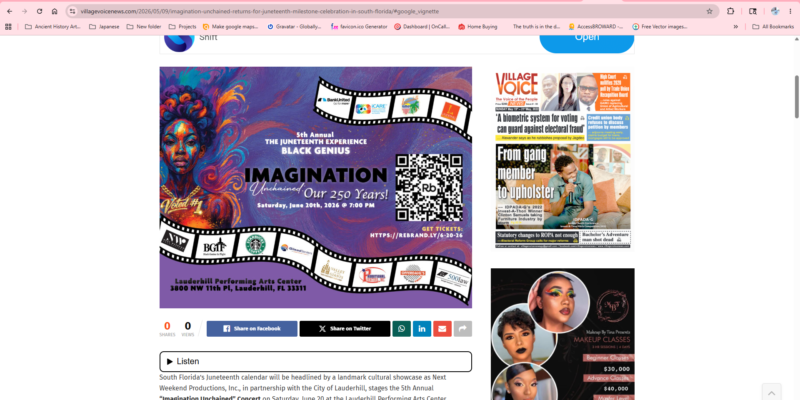The width and height of the screenshot is (800, 400).
Task: Share via the WhatsApp icon
Action: point(402,329)
